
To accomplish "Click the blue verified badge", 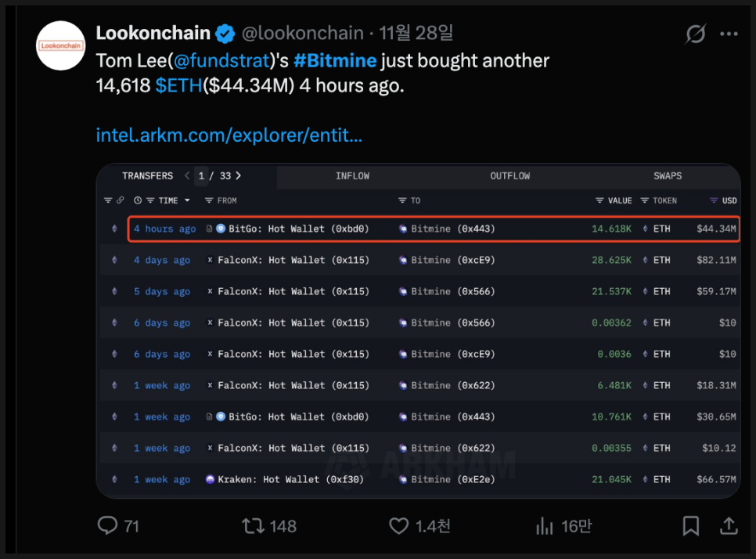I will pyautogui.click(x=225, y=34).
